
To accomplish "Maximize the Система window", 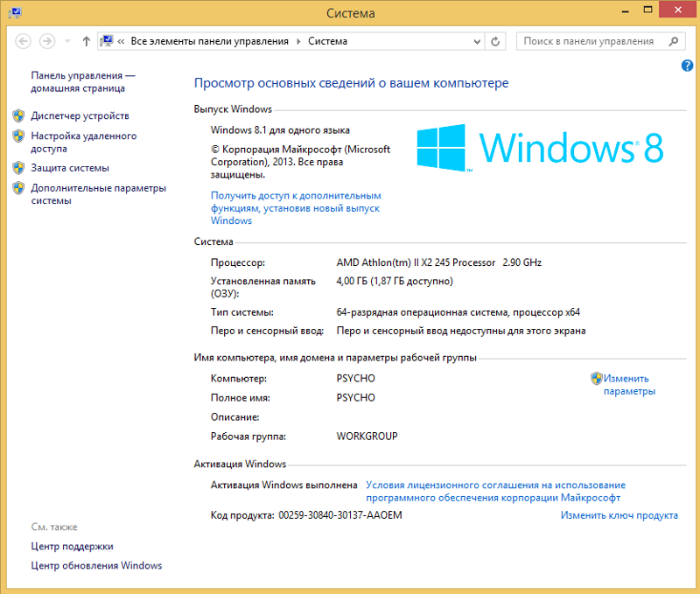I will pyautogui.click(x=647, y=10).
